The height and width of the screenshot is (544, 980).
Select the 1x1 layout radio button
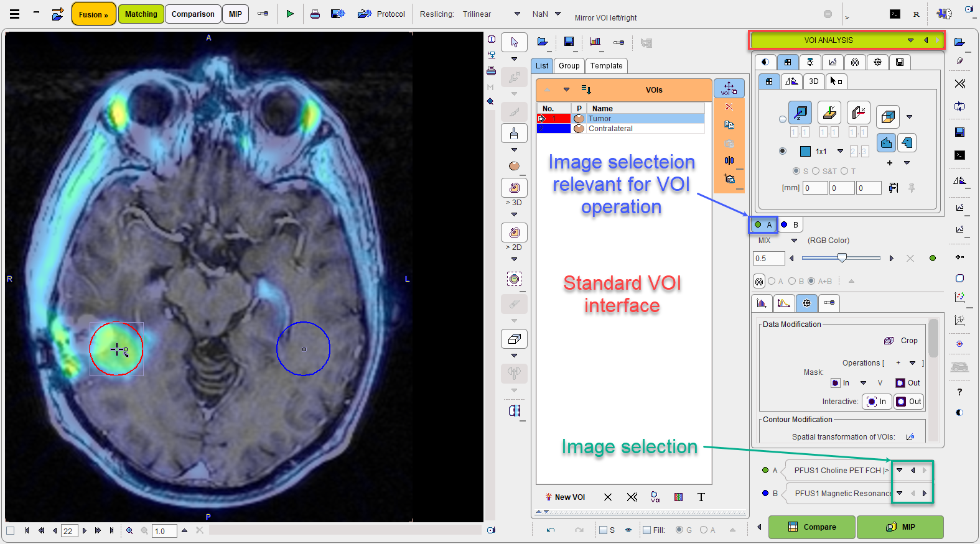point(783,151)
